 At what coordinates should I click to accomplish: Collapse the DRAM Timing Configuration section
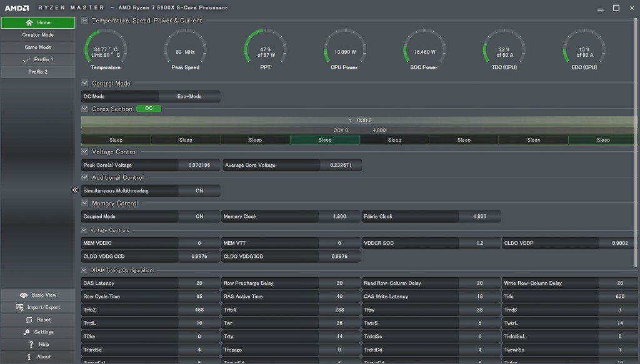[85, 270]
